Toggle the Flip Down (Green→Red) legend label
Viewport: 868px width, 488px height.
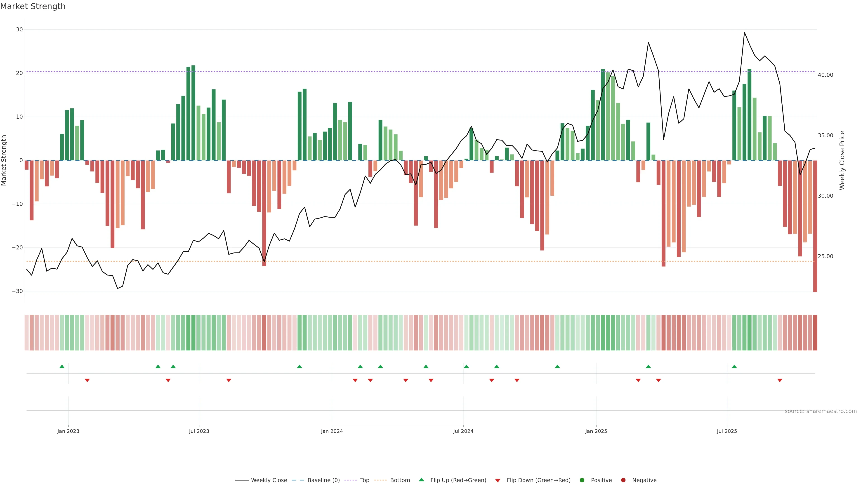(538, 480)
